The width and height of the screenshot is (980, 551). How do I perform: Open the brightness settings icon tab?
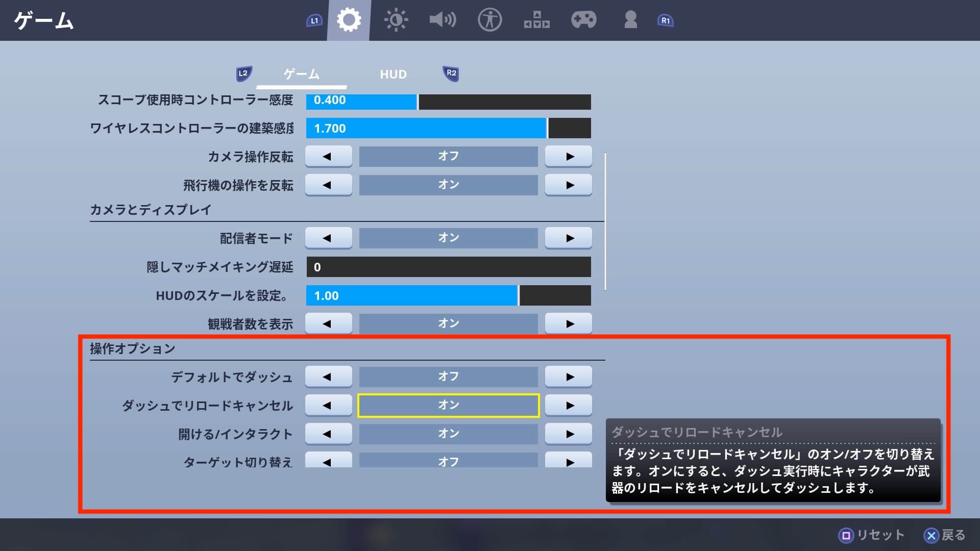(396, 20)
